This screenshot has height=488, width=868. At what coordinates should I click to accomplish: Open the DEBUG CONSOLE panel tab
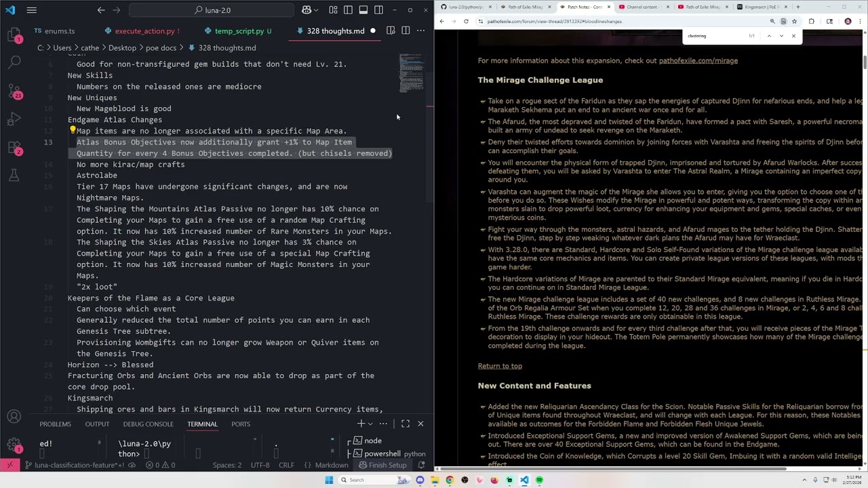pos(148,424)
